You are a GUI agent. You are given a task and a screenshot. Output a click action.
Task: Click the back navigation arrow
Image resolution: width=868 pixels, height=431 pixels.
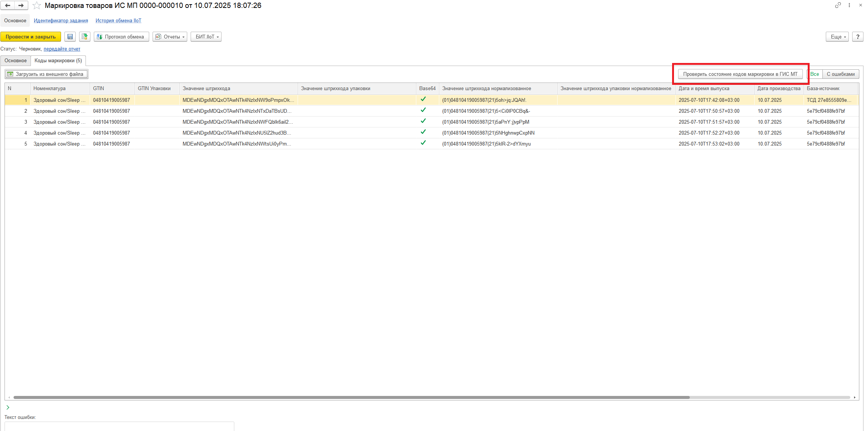click(x=8, y=5)
